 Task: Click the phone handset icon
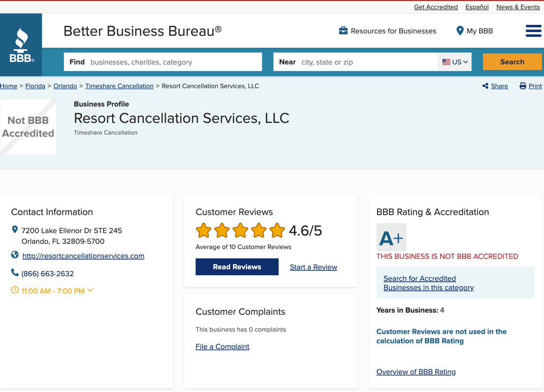[15, 273]
